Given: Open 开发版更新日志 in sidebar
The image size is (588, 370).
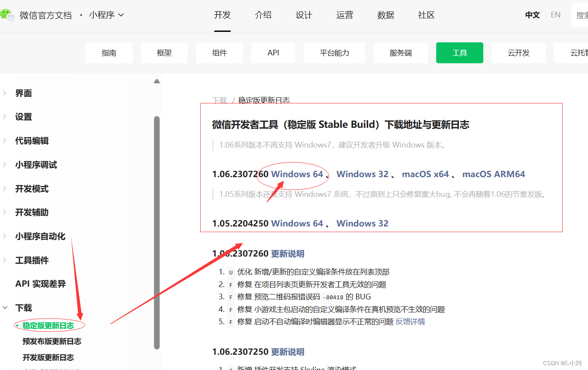Looking at the screenshot, I should click(48, 357).
